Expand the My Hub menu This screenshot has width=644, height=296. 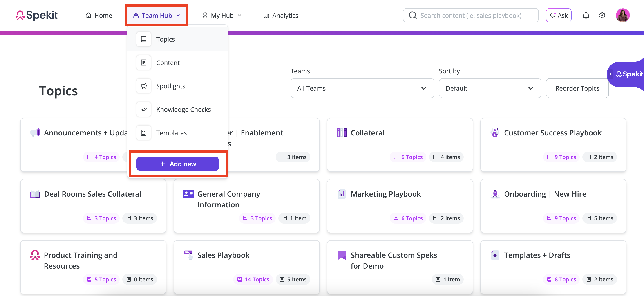tap(222, 16)
